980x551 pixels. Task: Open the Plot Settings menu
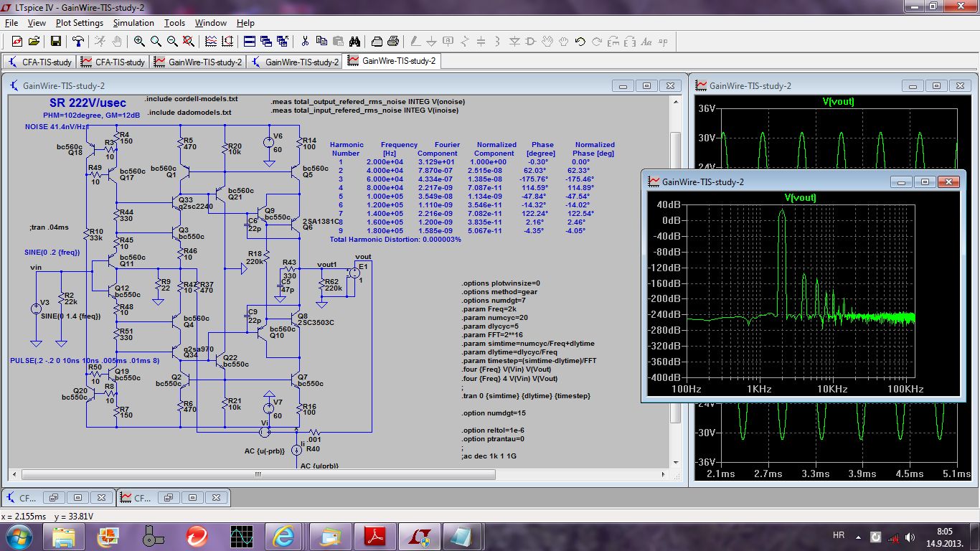[x=80, y=23]
